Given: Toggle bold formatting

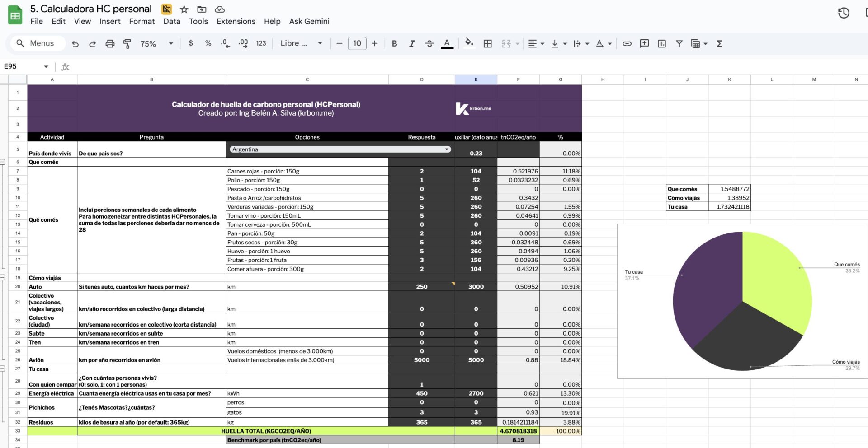Looking at the screenshot, I should pyautogui.click(x=394, y=44).
